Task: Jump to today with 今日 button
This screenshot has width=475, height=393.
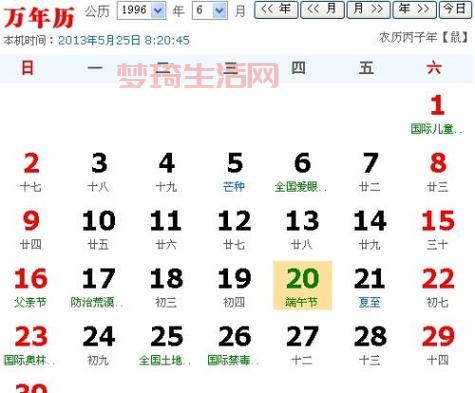Action: [455, 10]
